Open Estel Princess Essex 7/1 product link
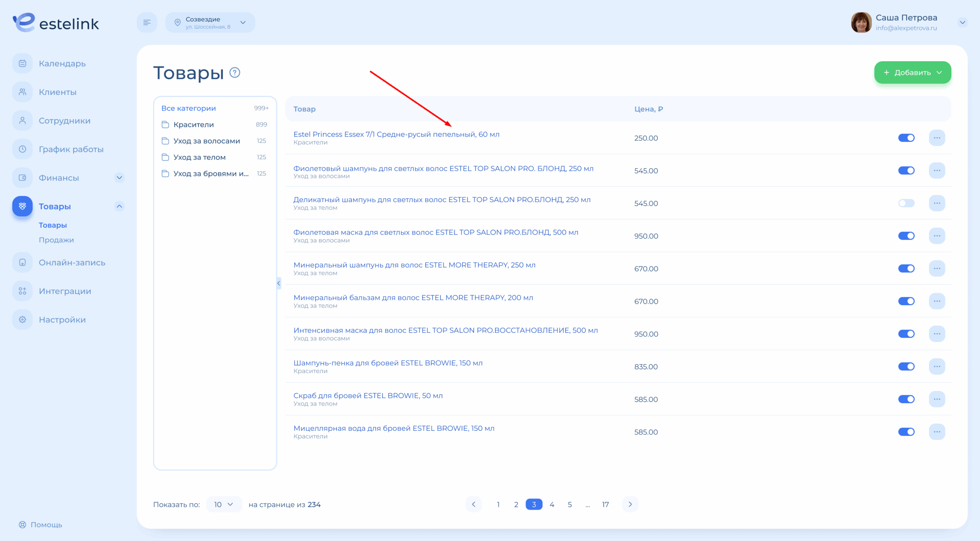 pyautogui.click(x=396, y=134)
